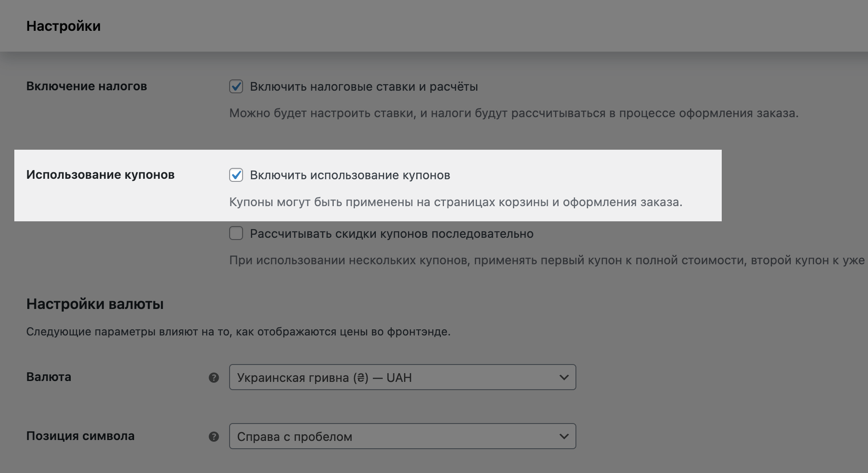Click text 'Следующие параметры влияют на то…'
868x473 pixels.
coord(238,332)
